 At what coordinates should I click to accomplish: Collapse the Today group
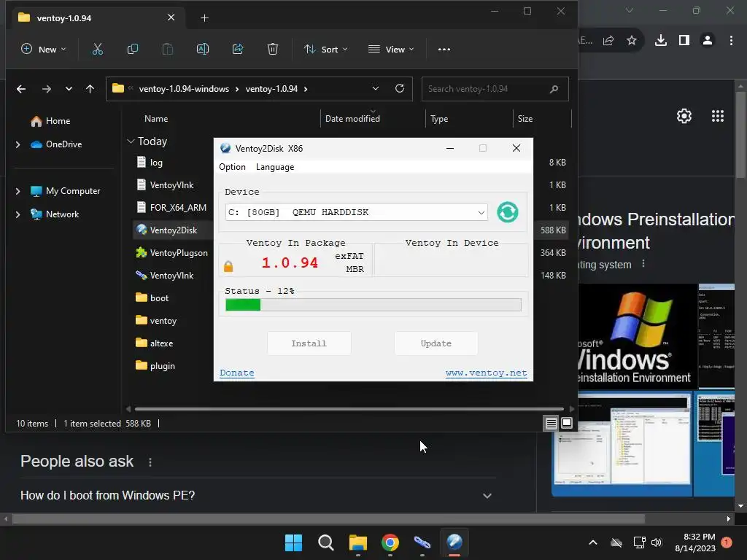tap(131, 141)
